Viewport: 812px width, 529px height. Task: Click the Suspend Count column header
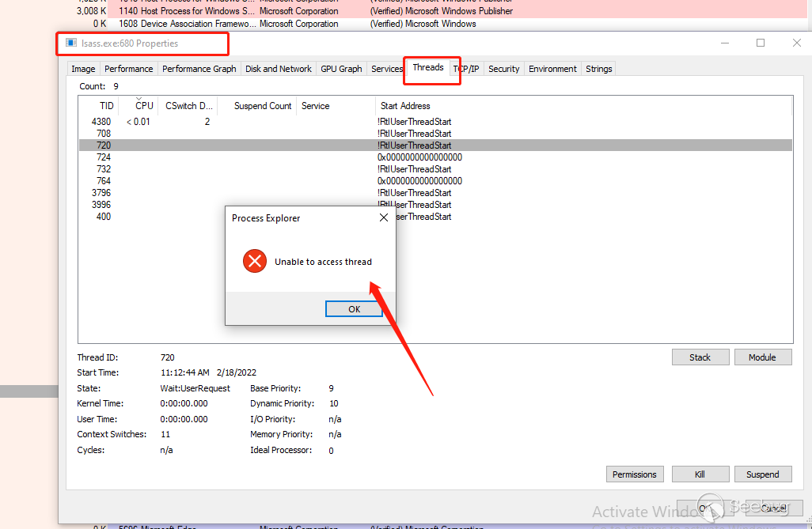[257, 106]
